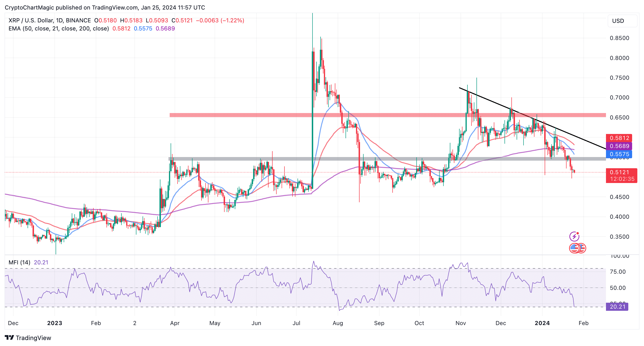
Task: Click the 0.7000 price scale label
Action: coord(619,97)
